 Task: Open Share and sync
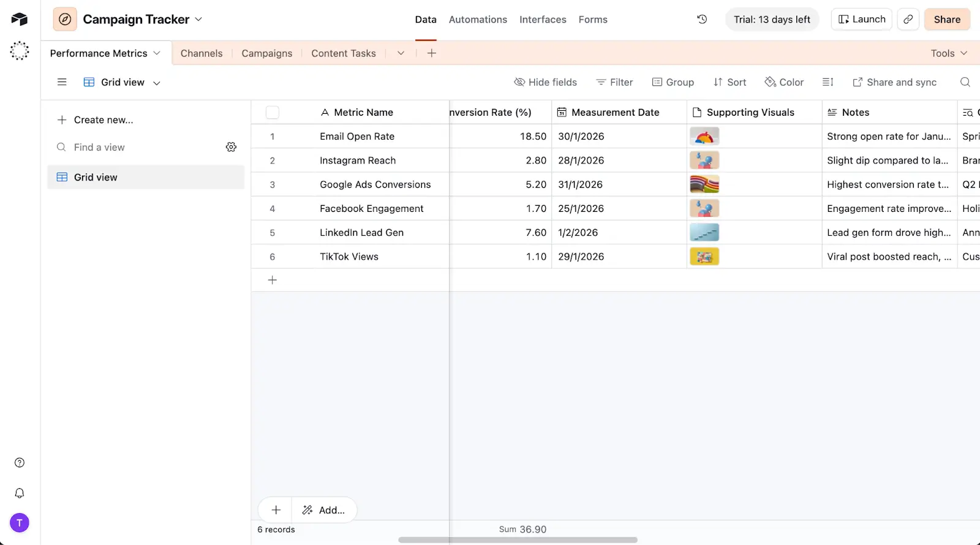(x=894, y=82)
